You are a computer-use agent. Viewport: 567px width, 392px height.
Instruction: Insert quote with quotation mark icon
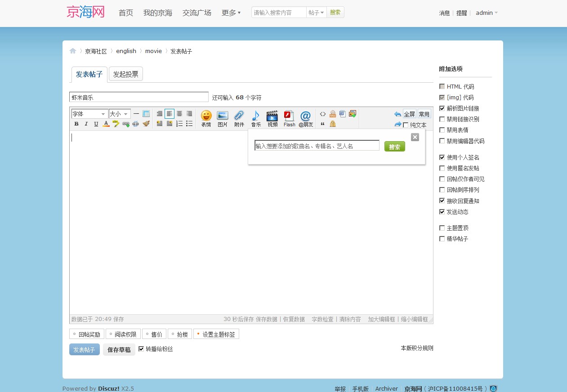(x=323, y=124)
